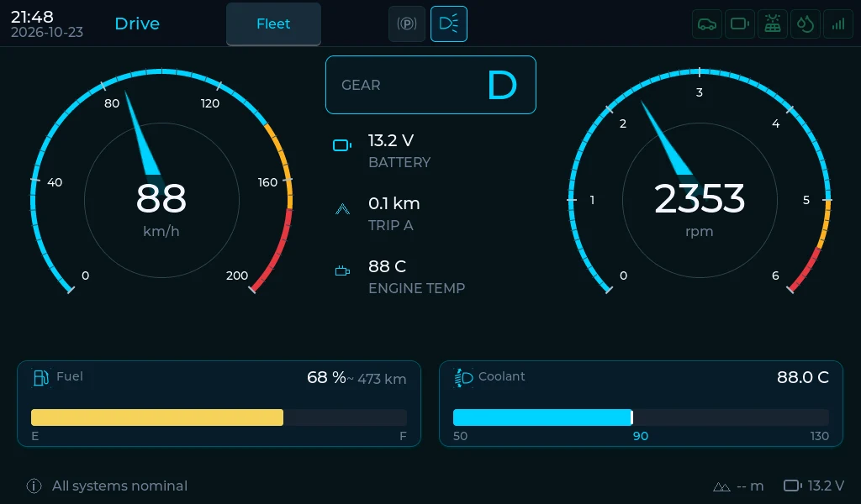
Task: Click the fuel level bar
Action: coord(219,417)
